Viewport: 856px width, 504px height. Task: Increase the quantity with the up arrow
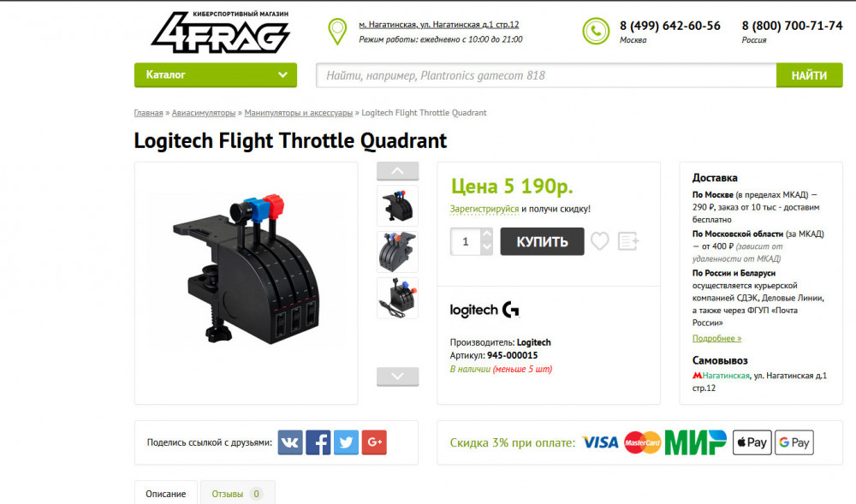click(x=487, y=234)
